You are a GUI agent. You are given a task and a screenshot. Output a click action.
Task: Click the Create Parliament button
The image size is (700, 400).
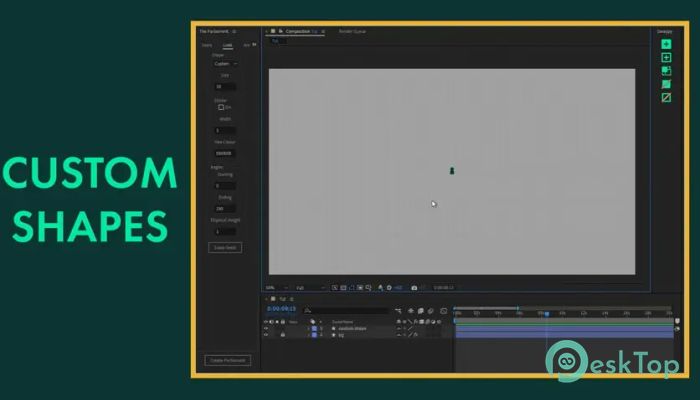tap(228, 360)
